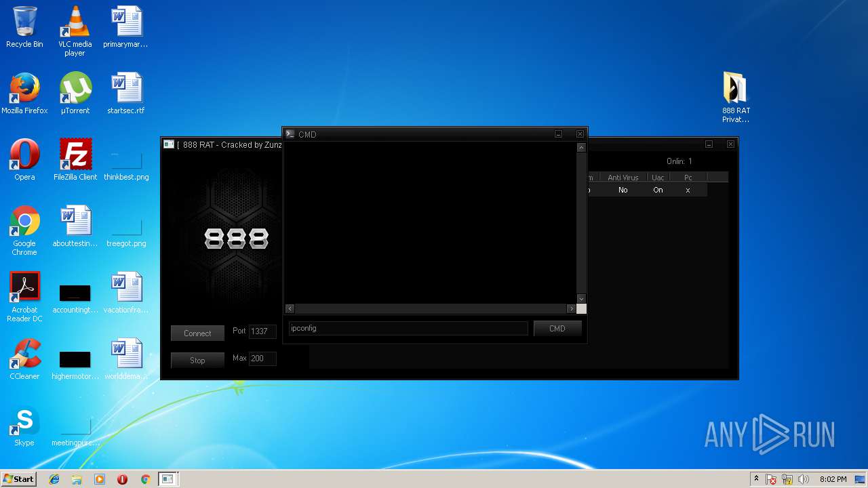Close the CMD window

point(580,134)
